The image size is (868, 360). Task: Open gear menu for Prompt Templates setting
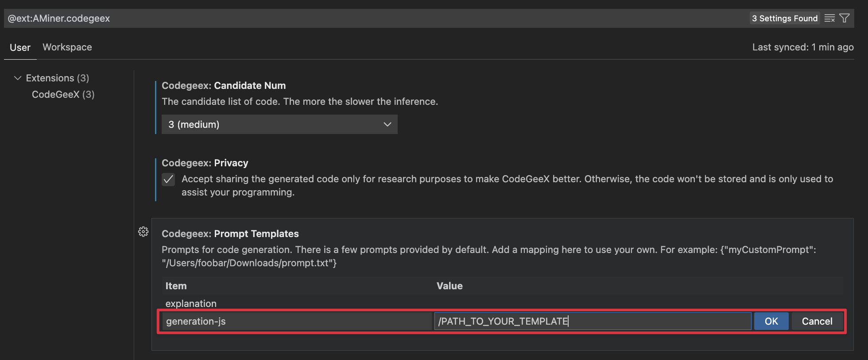pos(143,232)
